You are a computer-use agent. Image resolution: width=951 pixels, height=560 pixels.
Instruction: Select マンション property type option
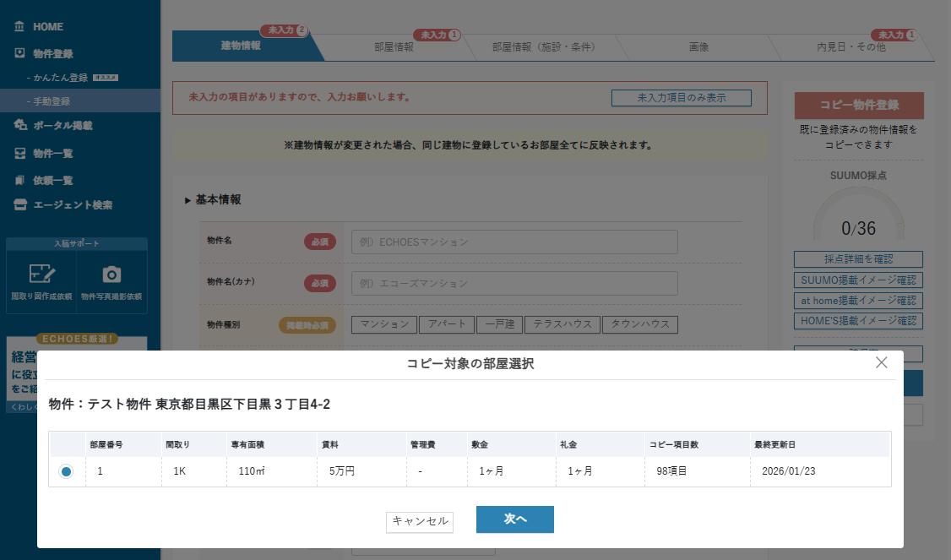tap(384, 324)
